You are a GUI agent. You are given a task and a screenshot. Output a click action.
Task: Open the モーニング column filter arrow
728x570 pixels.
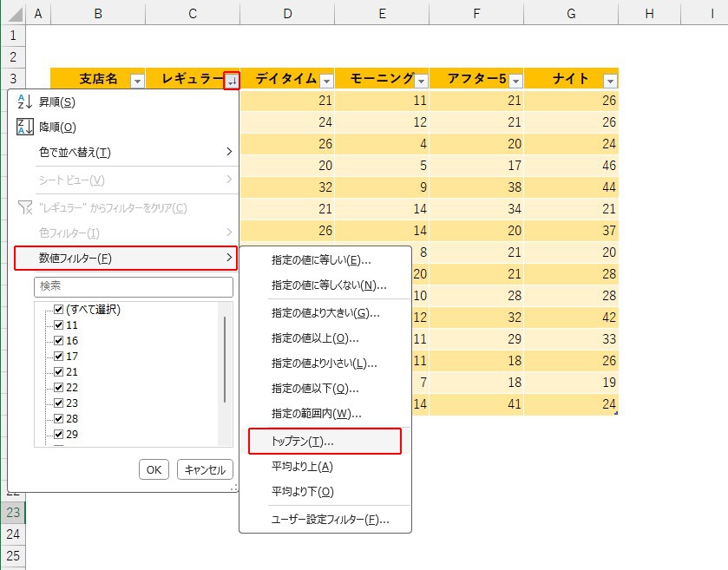coord(421,81)
